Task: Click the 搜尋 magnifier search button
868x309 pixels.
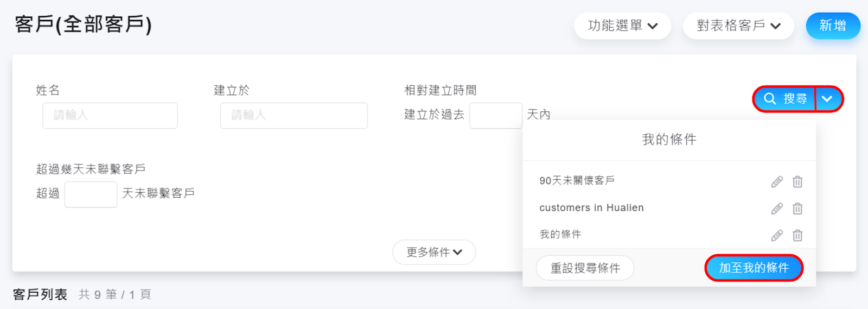Action: (x=784, y=99)
